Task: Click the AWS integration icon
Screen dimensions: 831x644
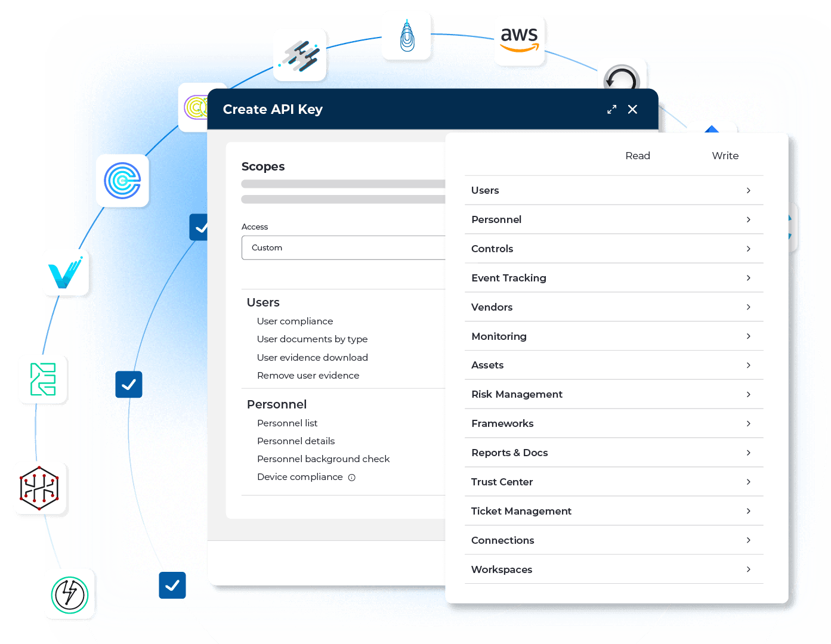Action: point(519,40)
